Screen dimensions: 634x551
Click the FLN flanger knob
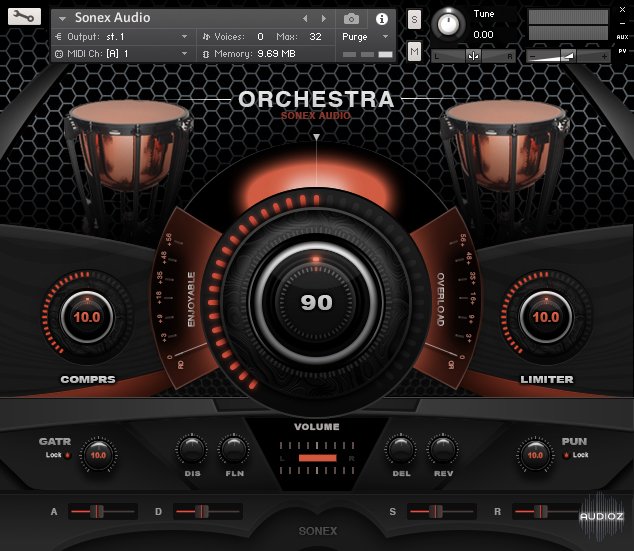coord(234,450)
